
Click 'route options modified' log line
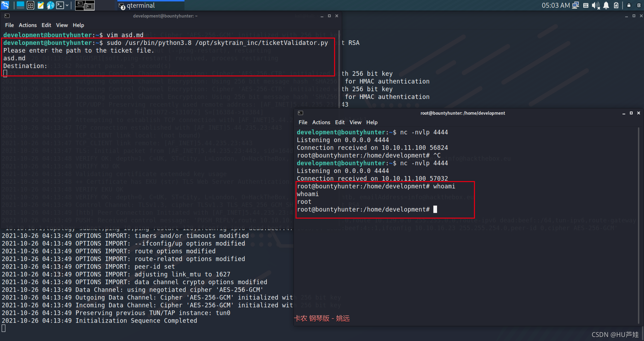(109, 251)
